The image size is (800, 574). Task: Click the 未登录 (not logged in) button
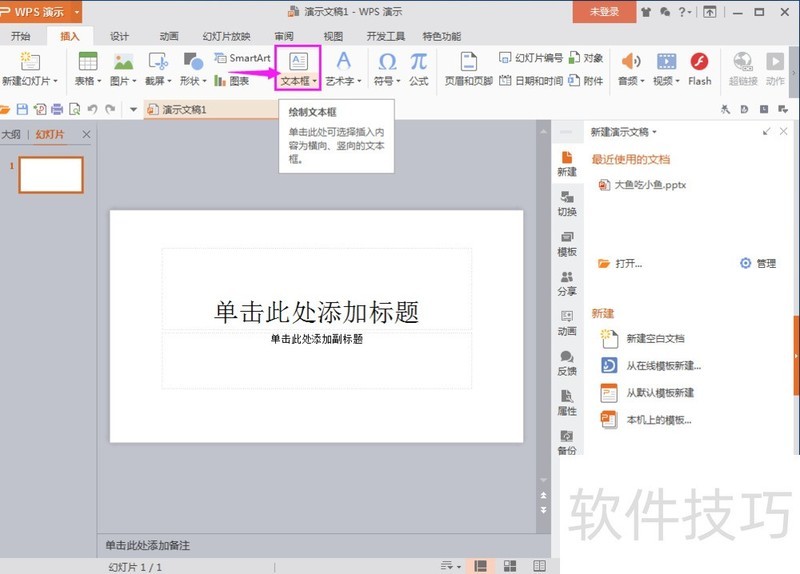click(x=604, y=12)
